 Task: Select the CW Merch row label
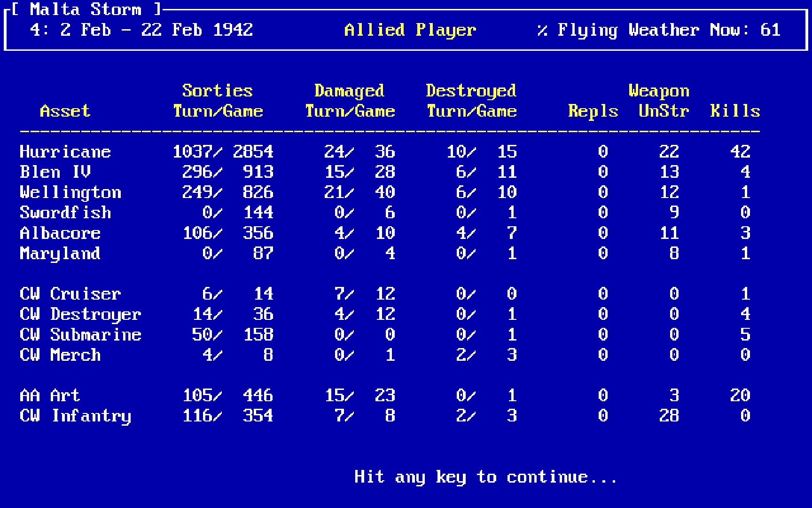60,355
